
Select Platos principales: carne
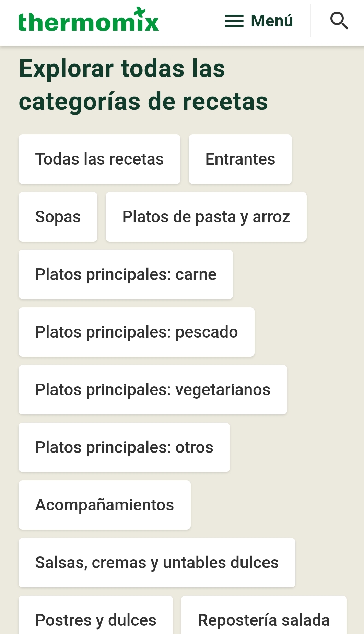[126, 274]
